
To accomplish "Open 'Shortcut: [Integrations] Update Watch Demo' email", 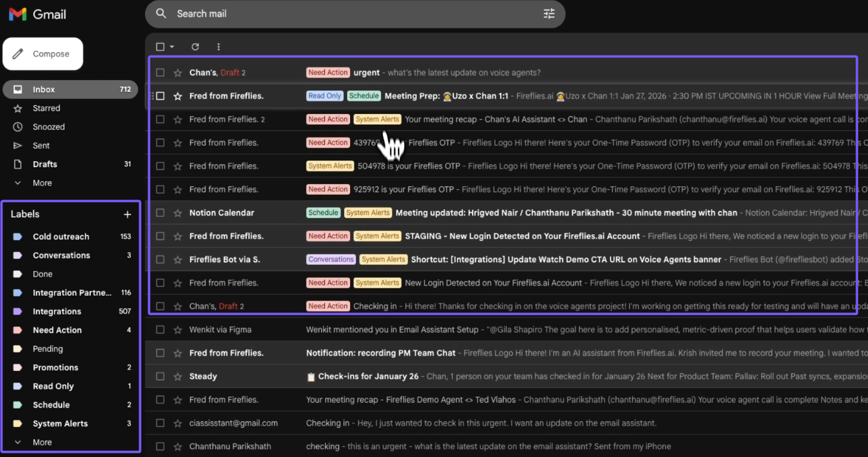I will click(566, 259).
